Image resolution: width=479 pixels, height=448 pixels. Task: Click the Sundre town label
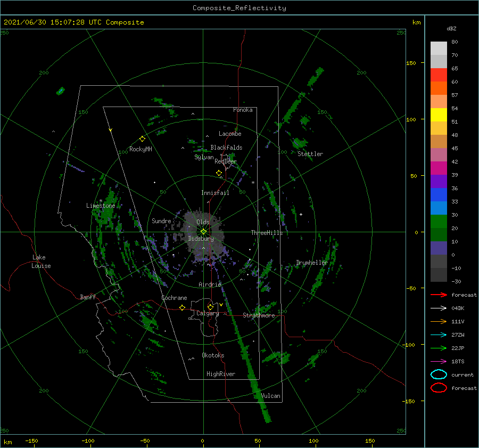pyautogui.click(x=161, y=221)
